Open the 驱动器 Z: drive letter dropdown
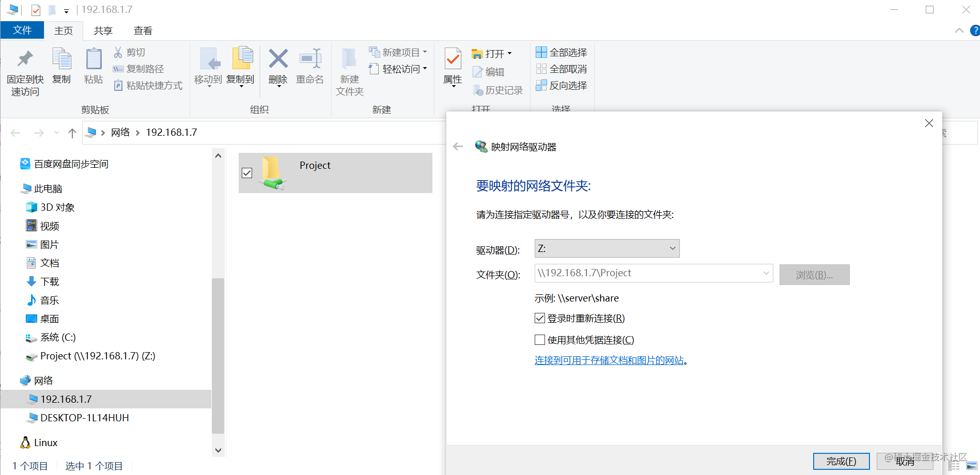 tap(672, 248)
